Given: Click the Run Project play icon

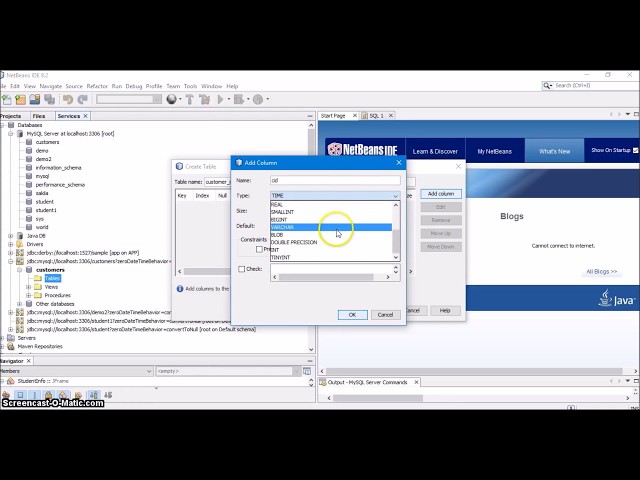Looking at the screenshot, I should point(220,99).
